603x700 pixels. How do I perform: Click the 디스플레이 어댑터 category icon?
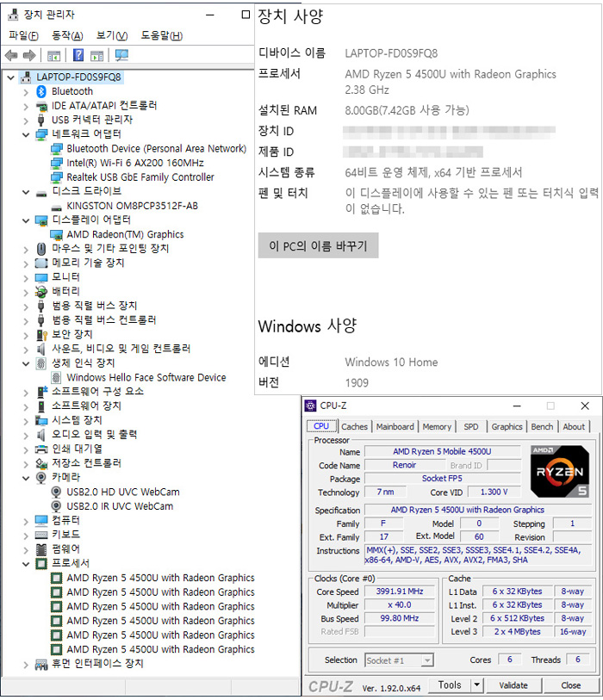click(41, 220)
